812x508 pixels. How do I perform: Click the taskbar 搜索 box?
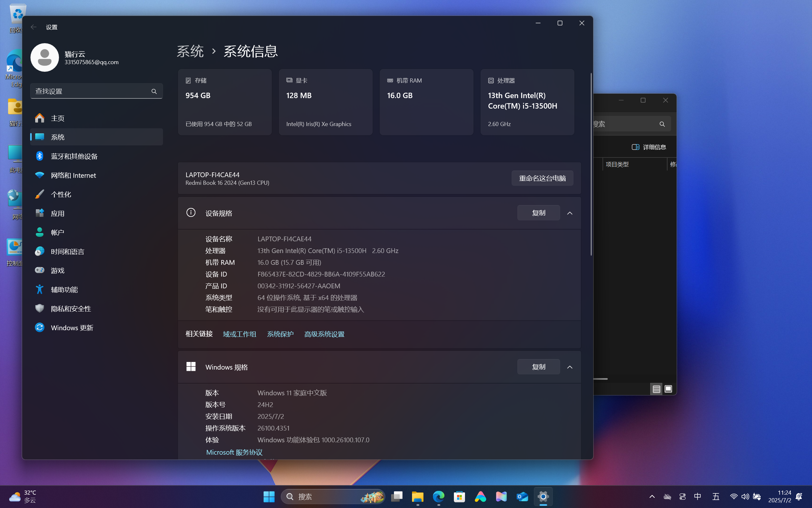(x=333, y=497)
